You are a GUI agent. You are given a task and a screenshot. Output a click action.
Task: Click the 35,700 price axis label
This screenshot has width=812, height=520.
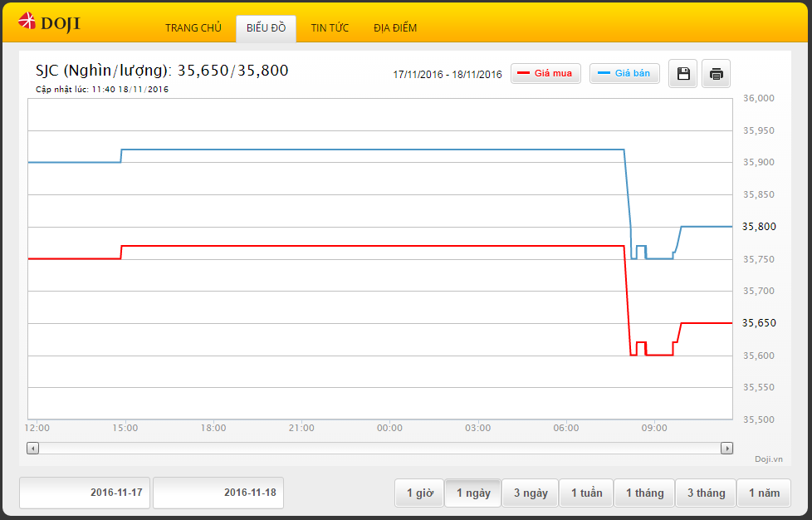tap(759, 291)
